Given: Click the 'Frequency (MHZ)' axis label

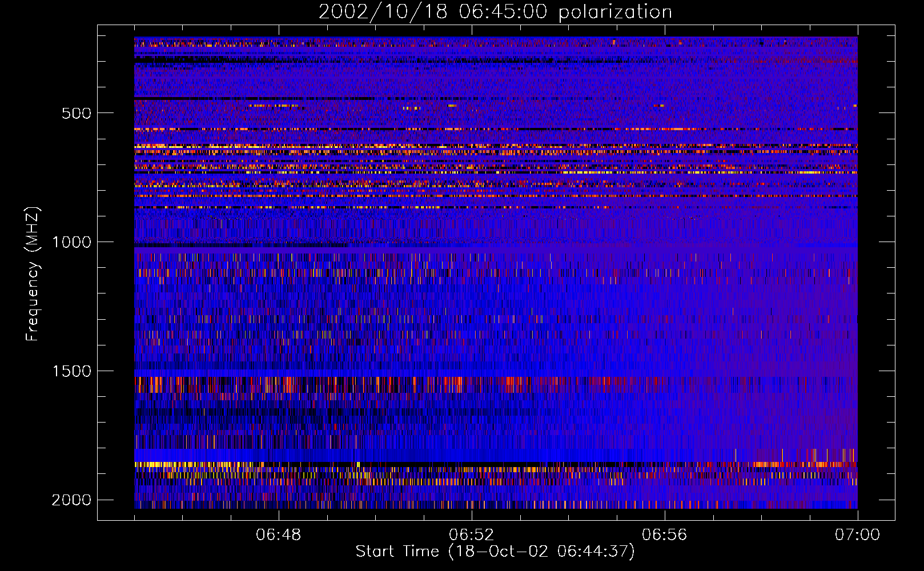Looking at the screenshot, I should (33, 274).
